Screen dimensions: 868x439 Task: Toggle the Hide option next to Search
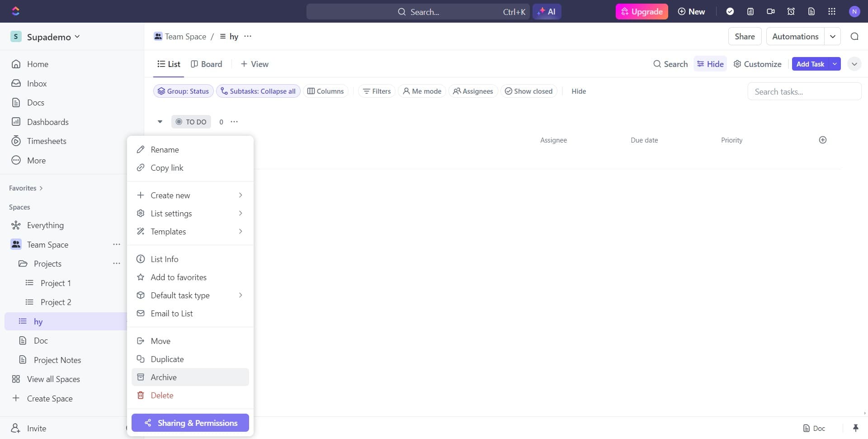pyautogui.click(x=710, y=64)
